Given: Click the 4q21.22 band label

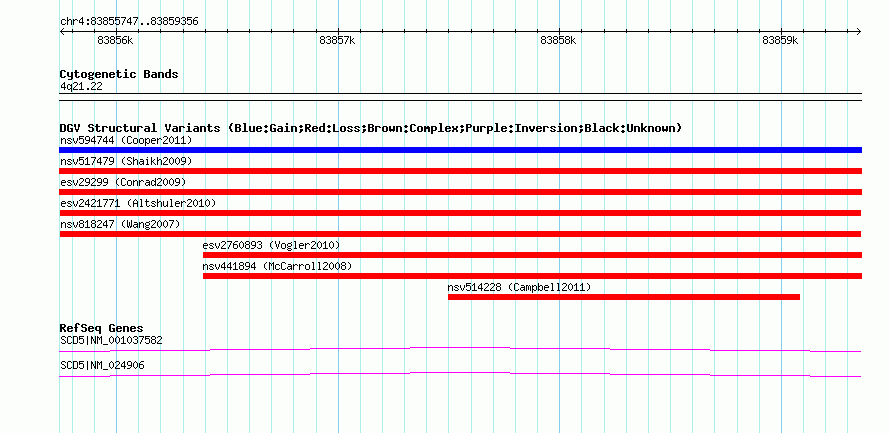Looking at the screenshot, I should pos(81,86).
